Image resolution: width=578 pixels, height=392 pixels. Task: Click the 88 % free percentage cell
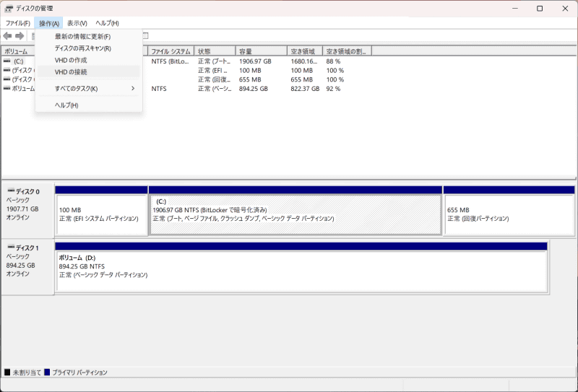point(333,61)
